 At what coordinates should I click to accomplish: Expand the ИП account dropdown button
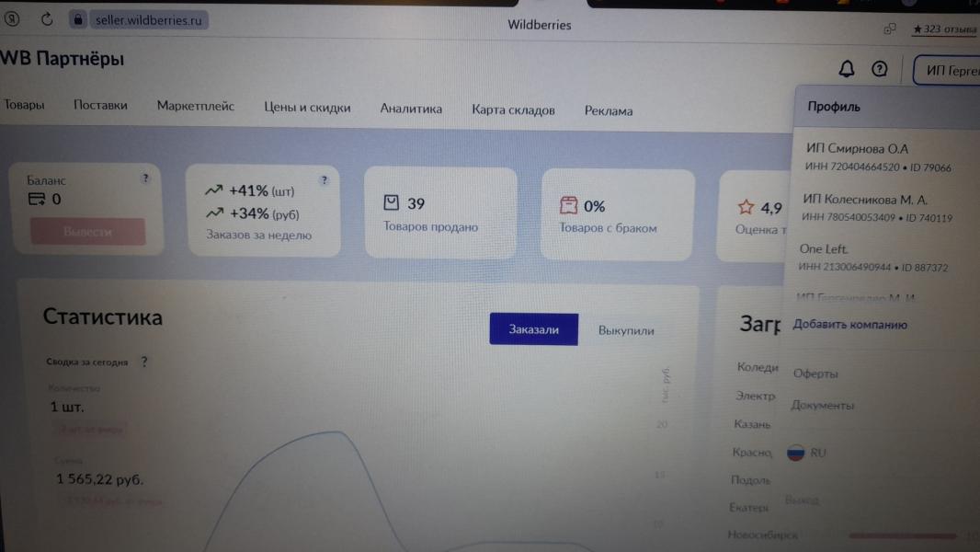coord(947,71)
